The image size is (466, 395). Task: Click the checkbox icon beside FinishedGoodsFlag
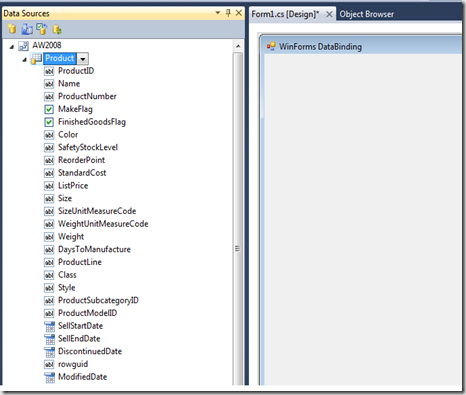(49, 122)
